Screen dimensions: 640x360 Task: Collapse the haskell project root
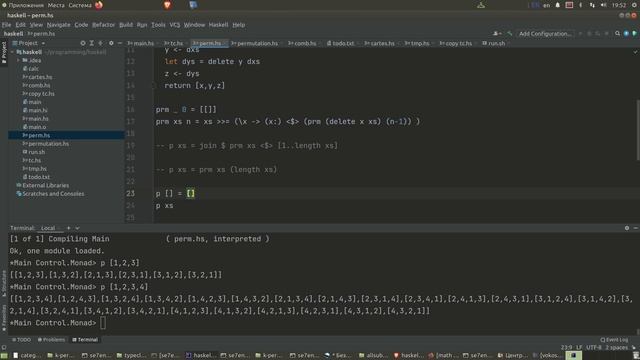click(x=12, y=52)
